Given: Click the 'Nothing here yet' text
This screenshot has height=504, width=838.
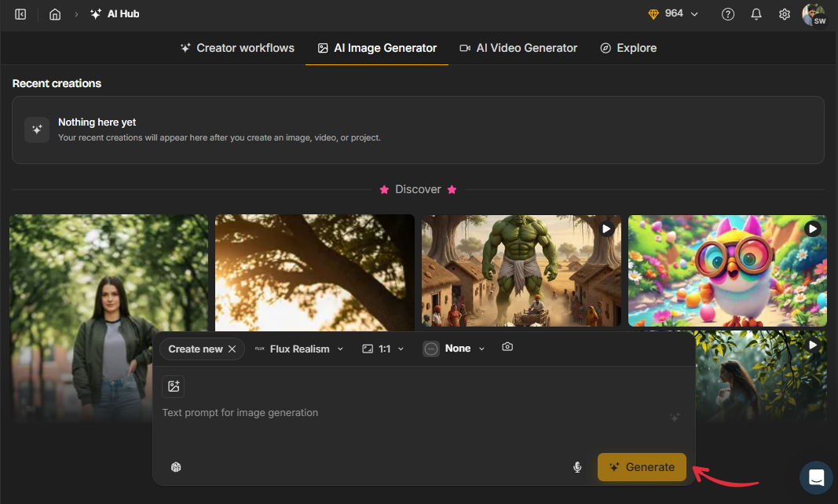Looking at the screenshot, I should click(97, 122).
